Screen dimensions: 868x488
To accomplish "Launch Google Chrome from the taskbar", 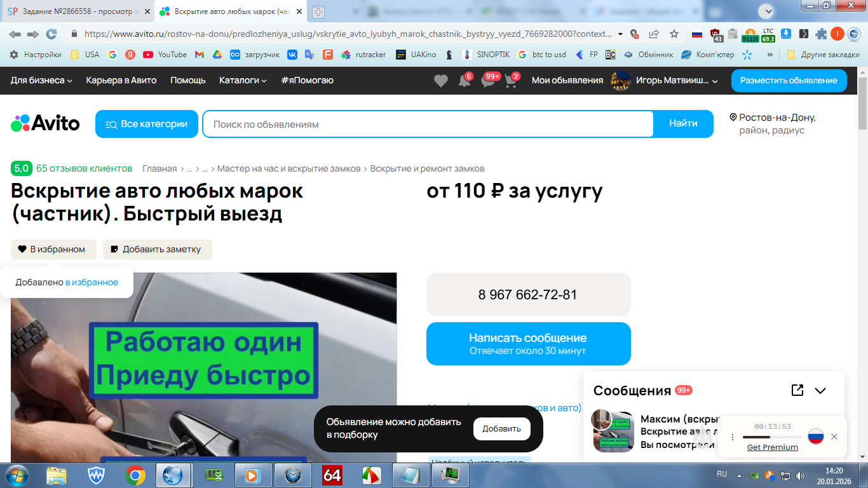I will click(x=135, y=475).
